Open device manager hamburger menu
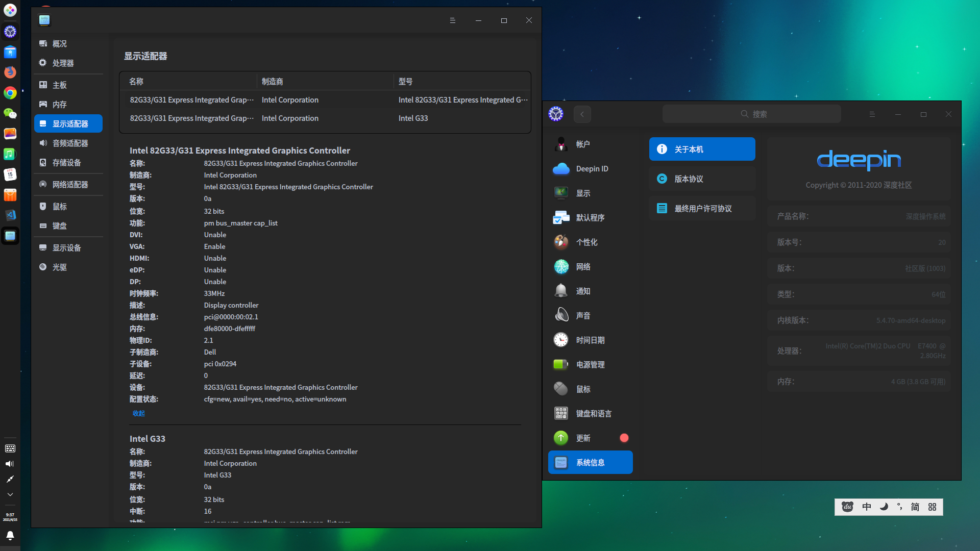This screenshot has width=980, height=551. tap(452, 20)
